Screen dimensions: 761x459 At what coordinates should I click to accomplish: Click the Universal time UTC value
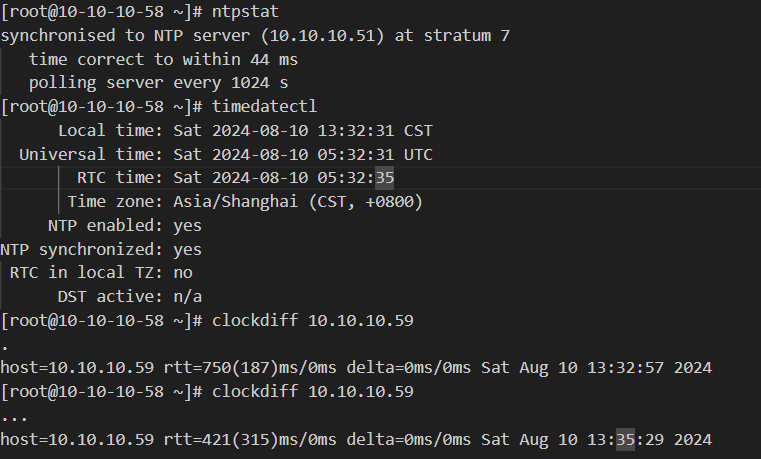coord(303,154)
